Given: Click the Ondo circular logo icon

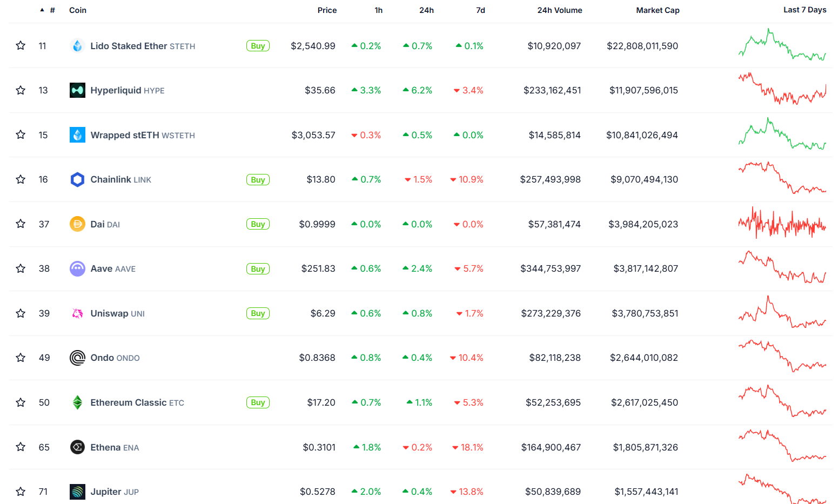Looking at the screenshot, I should (77, 358).
